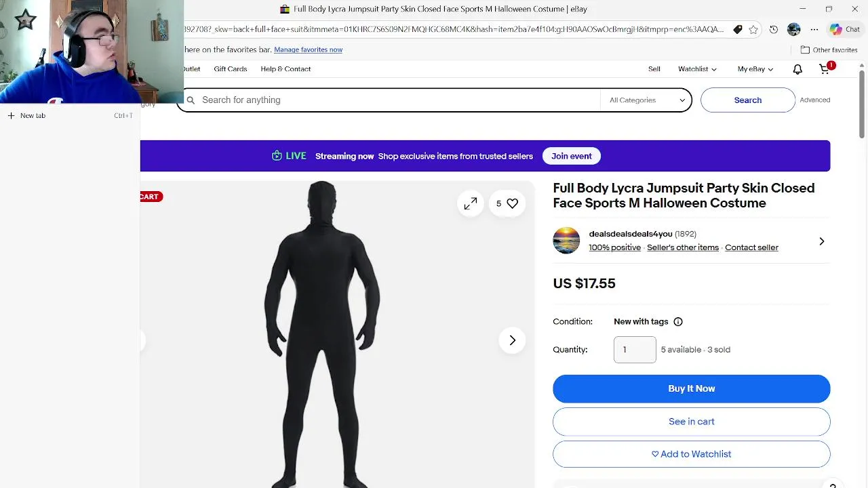The width and height of the screenshot is (868, 488).
Task: Expand the All Categories dropdown
Action: point(646,100)
